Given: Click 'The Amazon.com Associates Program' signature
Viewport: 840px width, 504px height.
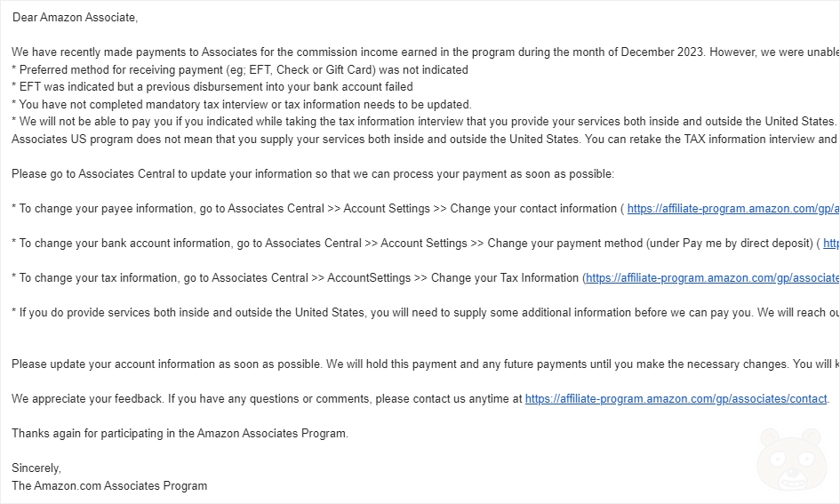Looking at the screenshot, I should click(x=109, y=486).
